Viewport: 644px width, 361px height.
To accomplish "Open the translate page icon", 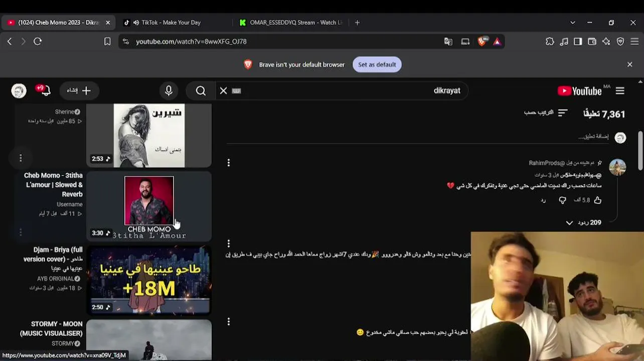I will [448, 42].
